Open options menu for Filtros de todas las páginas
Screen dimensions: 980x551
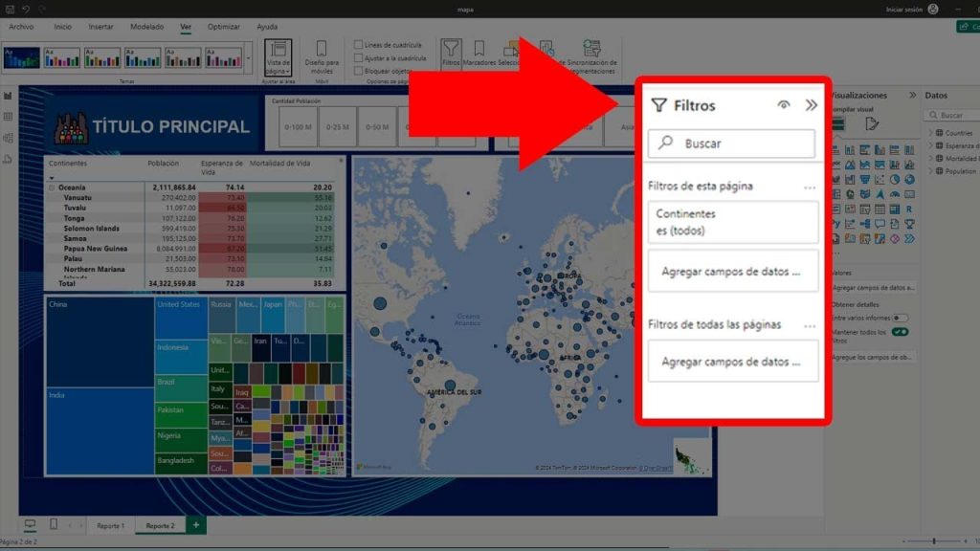[810, 326]
